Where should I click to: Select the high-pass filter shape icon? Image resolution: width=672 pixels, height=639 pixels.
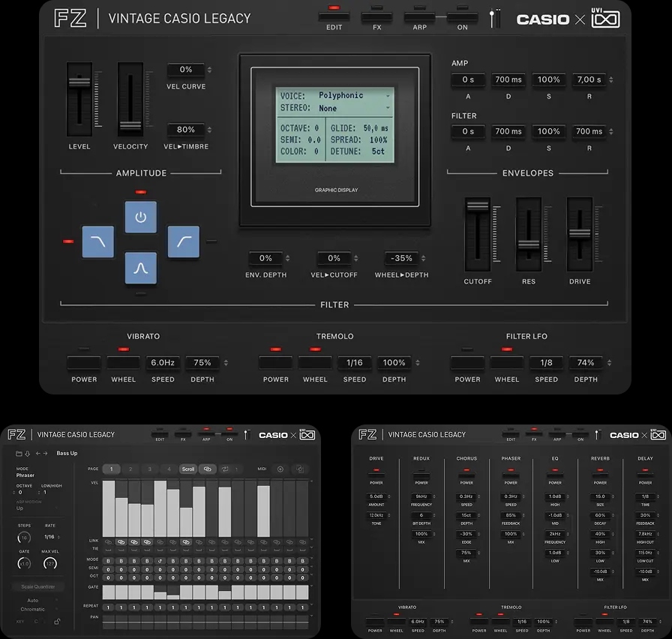coord(183,241)
